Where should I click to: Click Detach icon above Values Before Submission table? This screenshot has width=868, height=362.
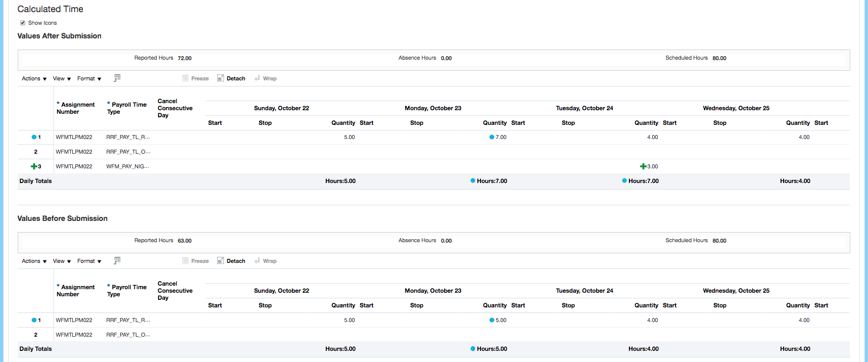[221, 261]
